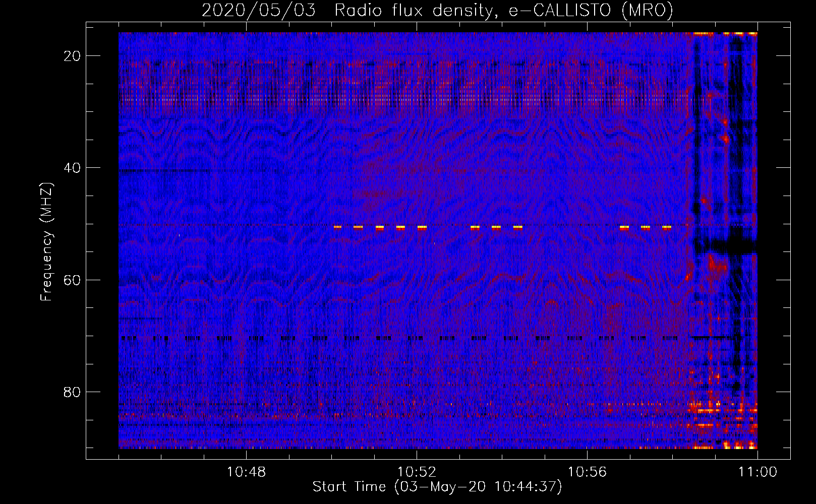This screenshot has width=816, height=504.
Task: Click the 10:48 time tick label
Action: [246, 472]
